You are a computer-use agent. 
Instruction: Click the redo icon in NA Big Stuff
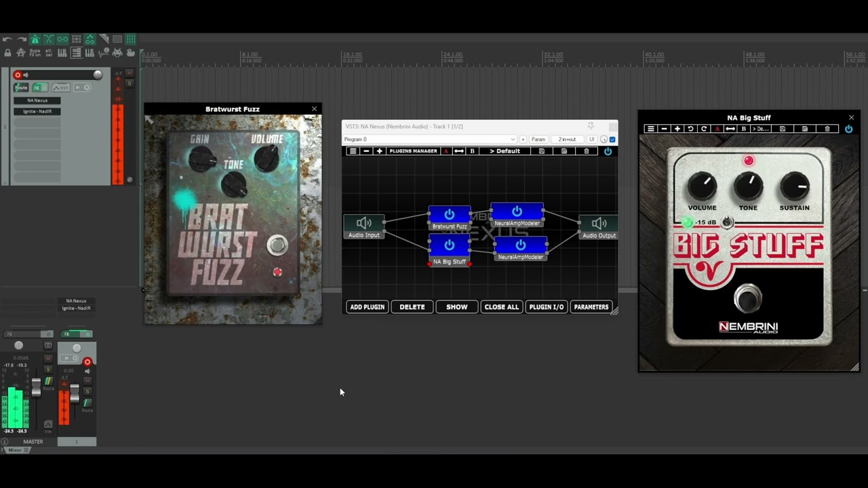704,129
